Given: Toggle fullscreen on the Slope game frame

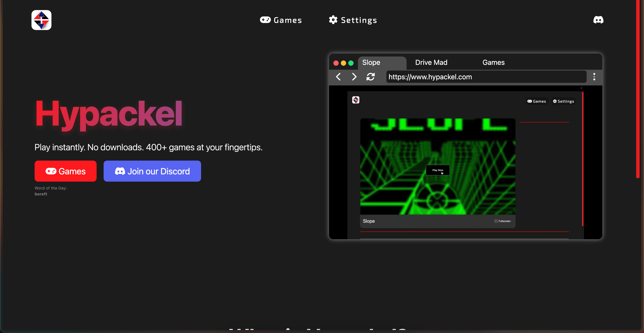Looking at the screenshot, I should 502,221.
